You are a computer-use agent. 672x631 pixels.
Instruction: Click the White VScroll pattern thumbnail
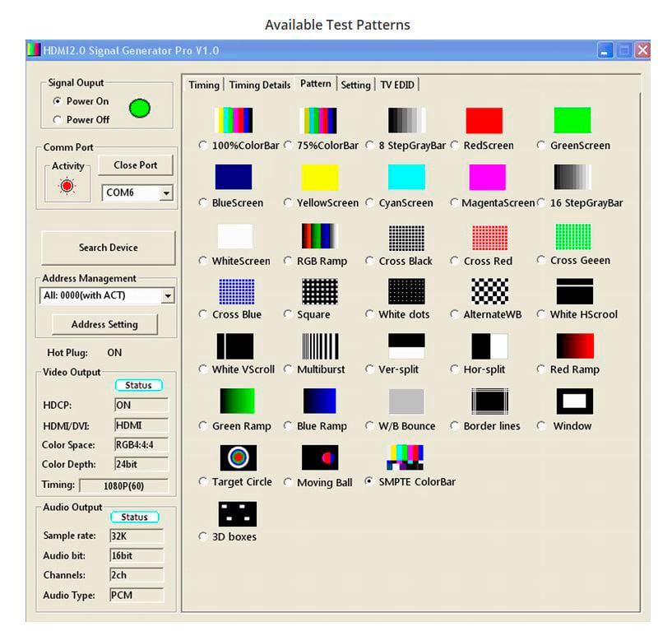point(235,346)
